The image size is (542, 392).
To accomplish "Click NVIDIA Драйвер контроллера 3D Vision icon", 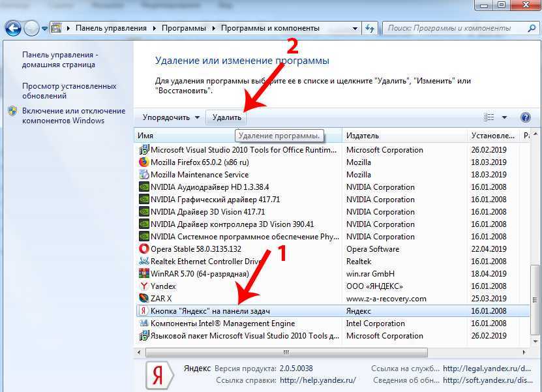I will pyautogui.click(x=143, y=224).
